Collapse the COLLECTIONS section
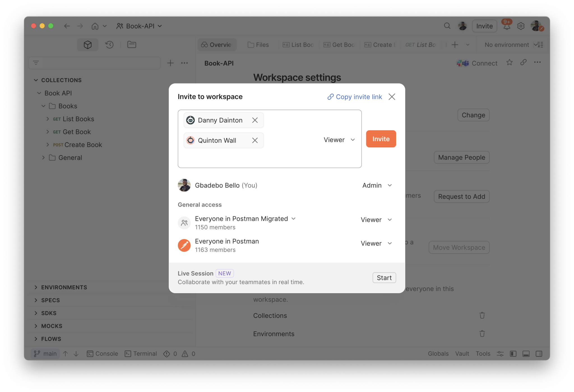574x392 pixels. 36,80
